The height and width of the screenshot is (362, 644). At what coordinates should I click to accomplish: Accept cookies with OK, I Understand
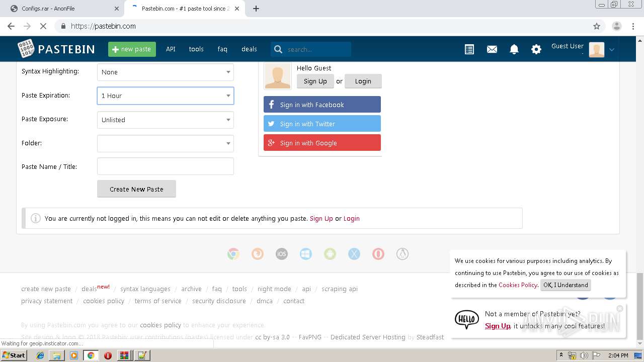pyautogui.click(x=566, y=285)
